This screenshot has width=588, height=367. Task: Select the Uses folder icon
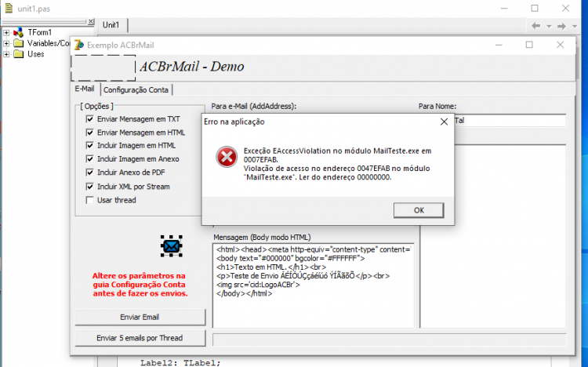tap(18, 54)
